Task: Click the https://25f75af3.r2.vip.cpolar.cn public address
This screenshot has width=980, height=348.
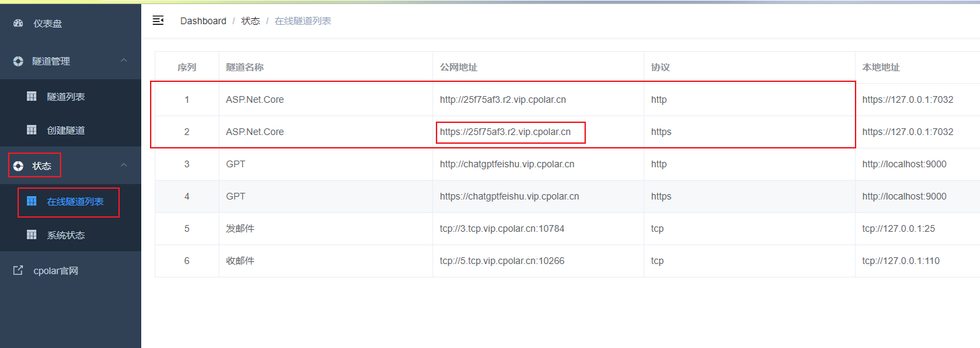Action: (x=505, y=132)
